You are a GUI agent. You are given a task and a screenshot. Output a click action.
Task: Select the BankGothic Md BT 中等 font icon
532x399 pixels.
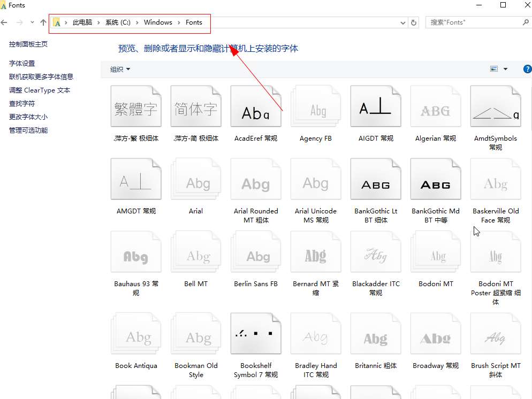pyautogui.click(x=436, y=179)
